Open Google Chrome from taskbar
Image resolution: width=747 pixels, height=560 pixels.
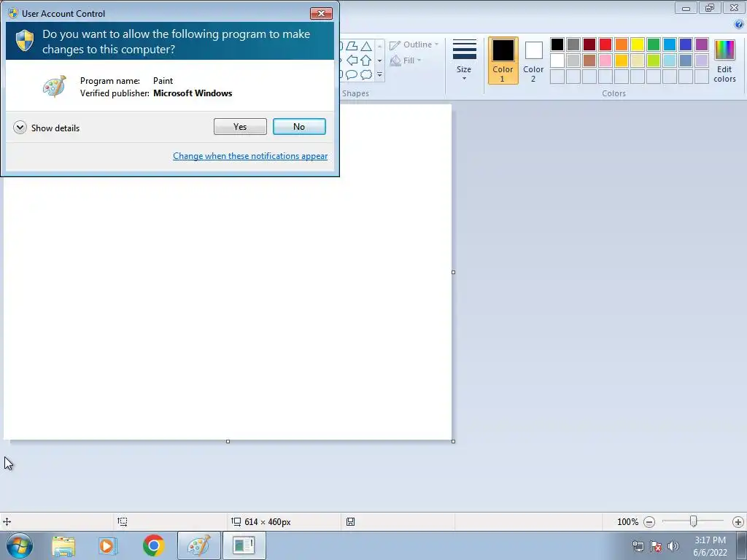(x=153, y=545)
